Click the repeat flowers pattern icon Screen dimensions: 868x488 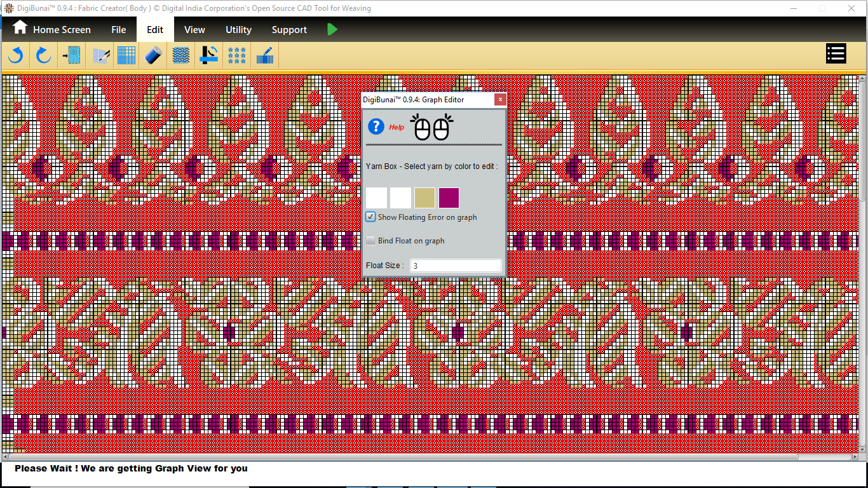237,55
